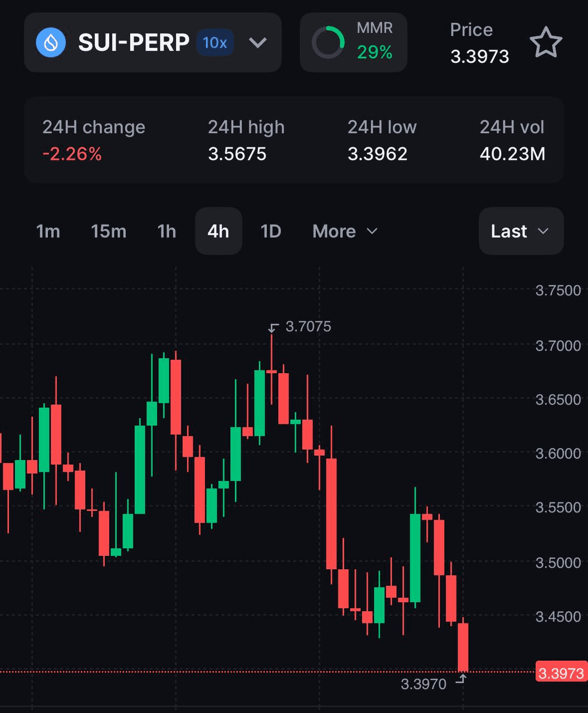Open the More timeframes dropdown

pos(345,231)
